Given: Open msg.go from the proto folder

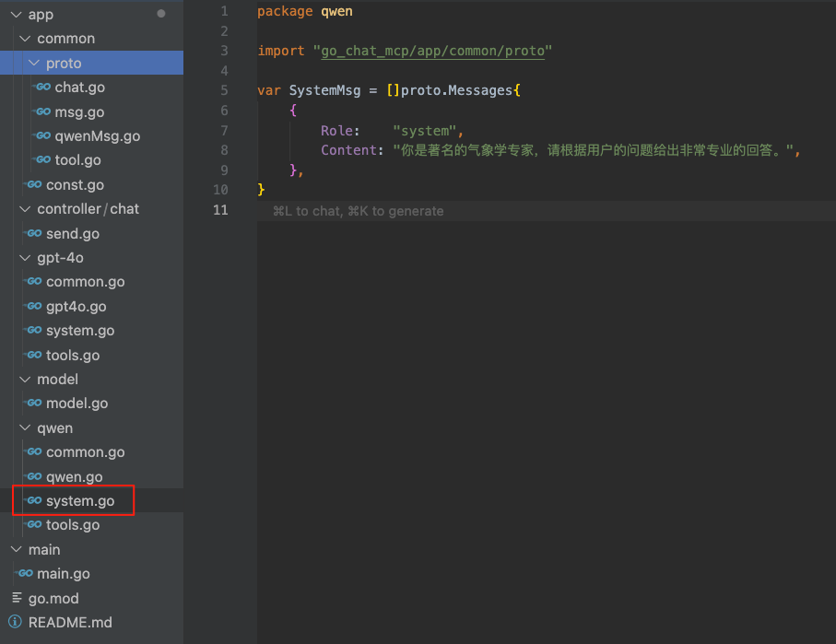Looking at the screenshot, I should coord(79,112).
